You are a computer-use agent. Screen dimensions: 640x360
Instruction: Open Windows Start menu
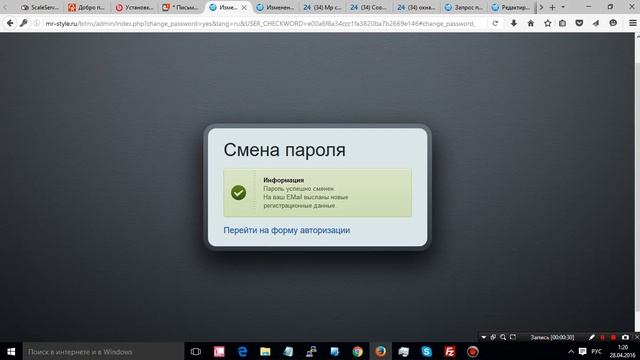click(11, 351)
